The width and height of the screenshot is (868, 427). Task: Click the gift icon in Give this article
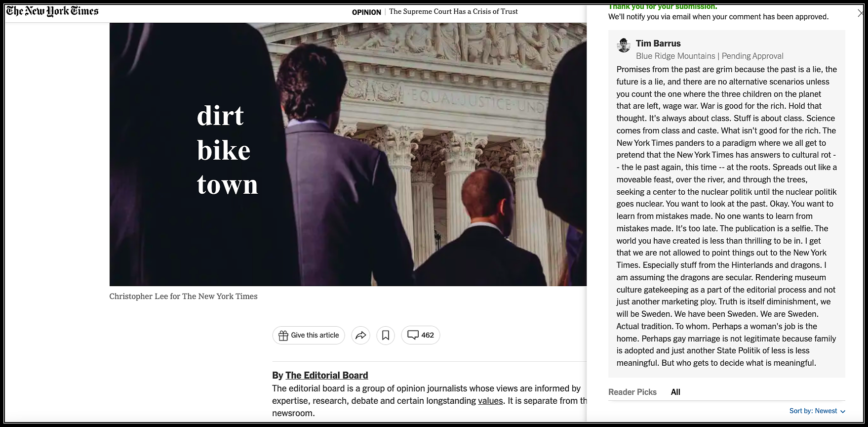coord(283,336)
